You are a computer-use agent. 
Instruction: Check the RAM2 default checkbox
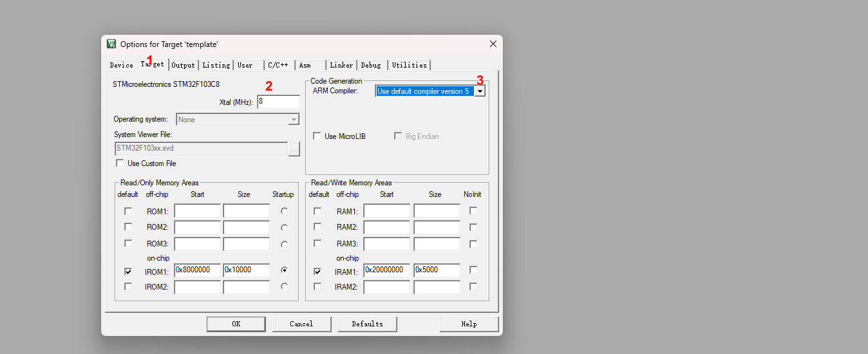pyautogui.click(x=317, y=227)
